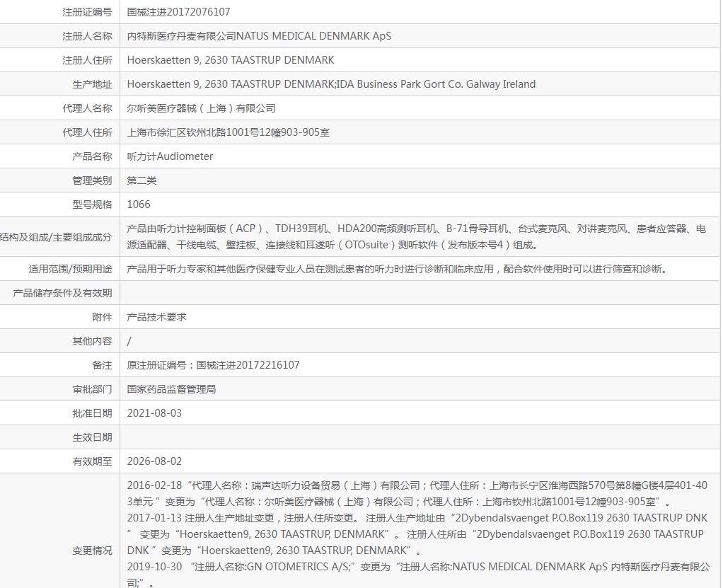Click the 代理人住所 label
Viewport: 723px width, 588px height.
pyautogui.click(x=87, y=132)
